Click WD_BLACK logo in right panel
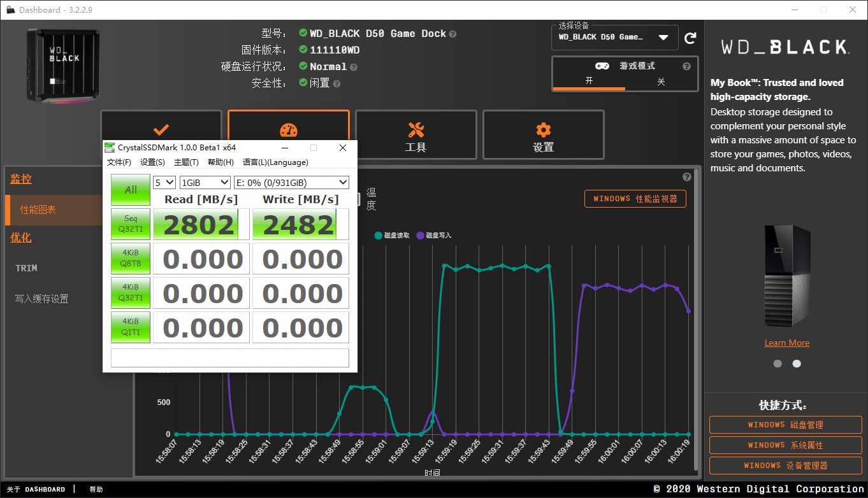This screenshot has height=498, width=868. (785, 47)
